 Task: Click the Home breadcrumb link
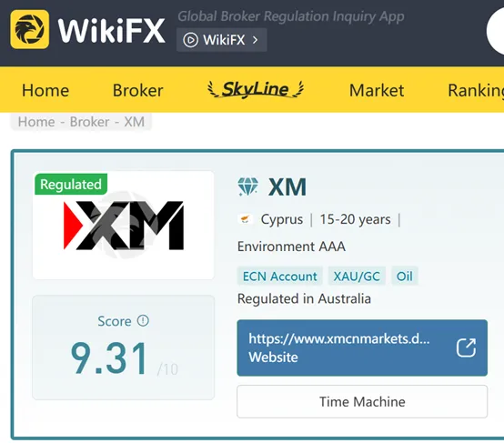tap(36, 122)
